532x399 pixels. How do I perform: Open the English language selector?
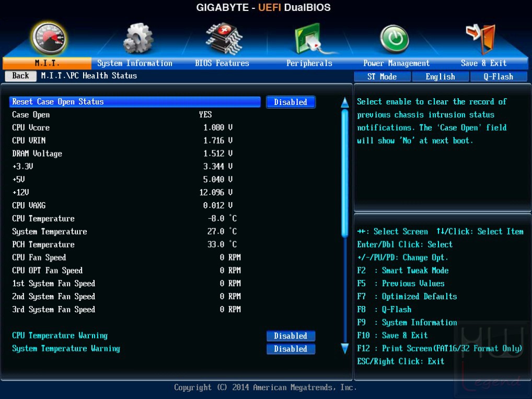441,77
